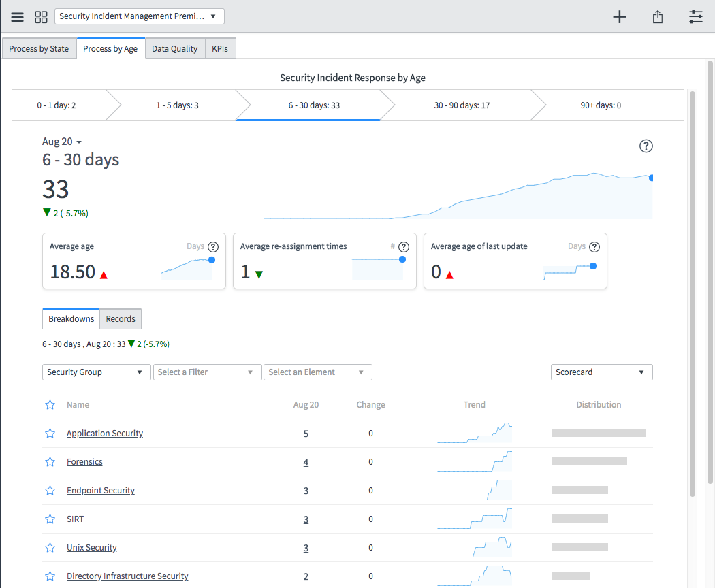Open the Aug 20 date dropdown
This screenshot has width=715, height=588.
click(61, 142)
